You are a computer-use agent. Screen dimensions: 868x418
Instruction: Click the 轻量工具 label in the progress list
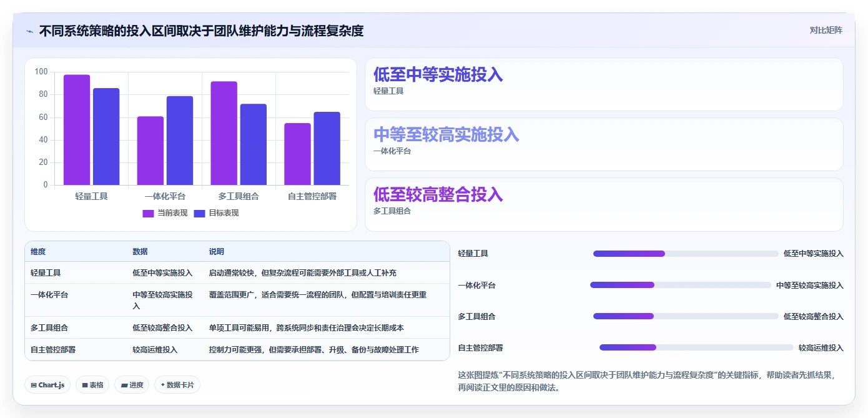tap(473, 254)
